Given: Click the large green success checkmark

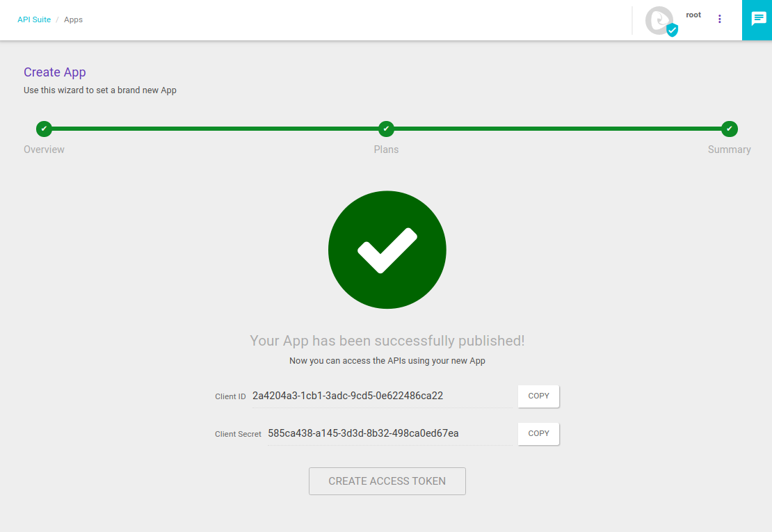Looking at the screenshot, I should click(x=387, y=249).
